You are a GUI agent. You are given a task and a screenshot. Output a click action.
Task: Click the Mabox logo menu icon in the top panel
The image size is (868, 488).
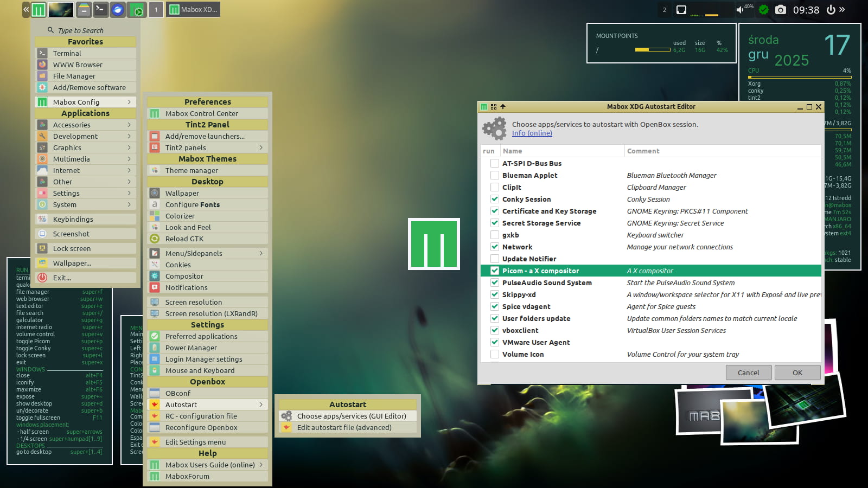tap(39, 10)
